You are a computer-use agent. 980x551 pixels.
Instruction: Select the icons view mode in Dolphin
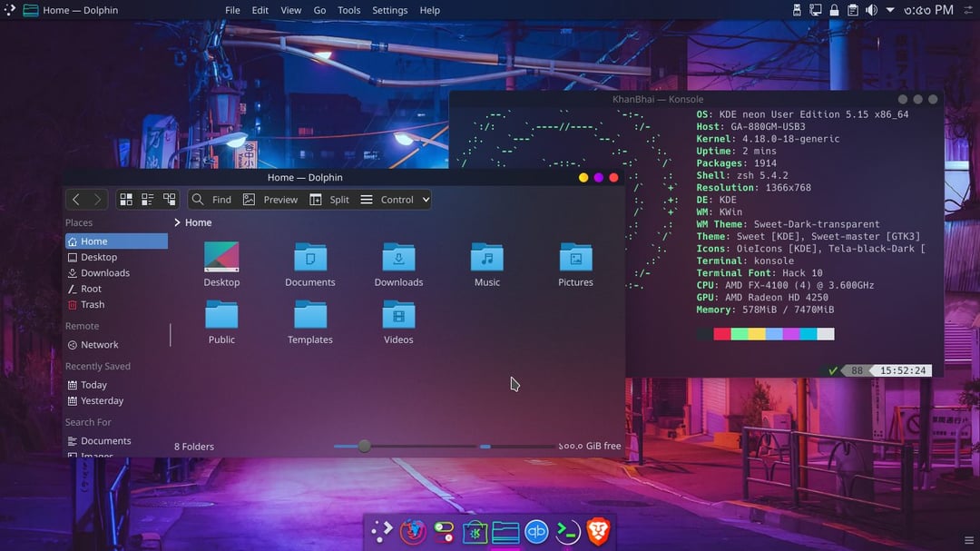(126, 199)
